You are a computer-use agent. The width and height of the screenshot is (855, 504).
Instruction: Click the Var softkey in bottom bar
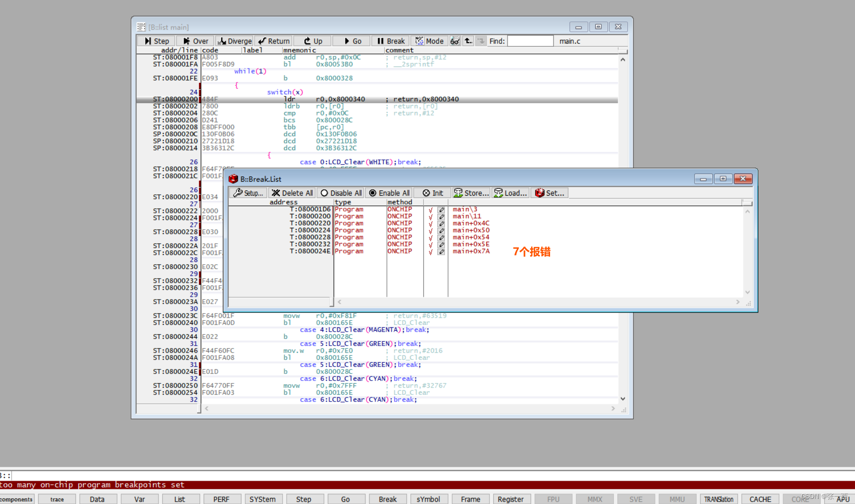pyautogui.click(x=139, y=499)
